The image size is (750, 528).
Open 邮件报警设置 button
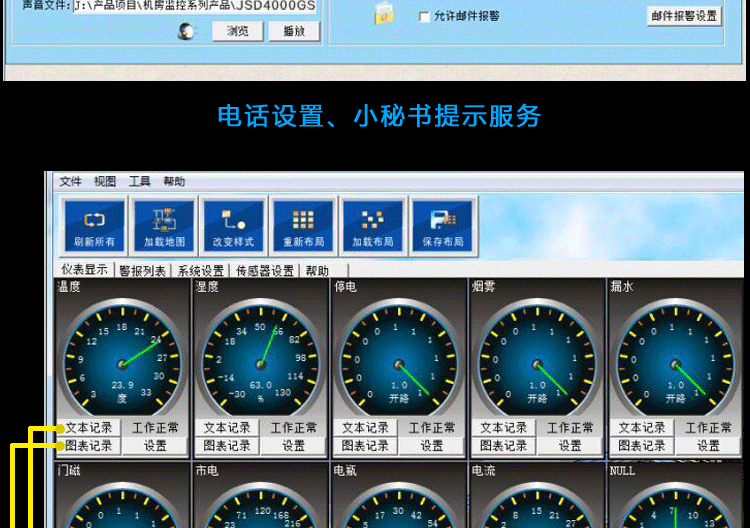click(684, 16)
